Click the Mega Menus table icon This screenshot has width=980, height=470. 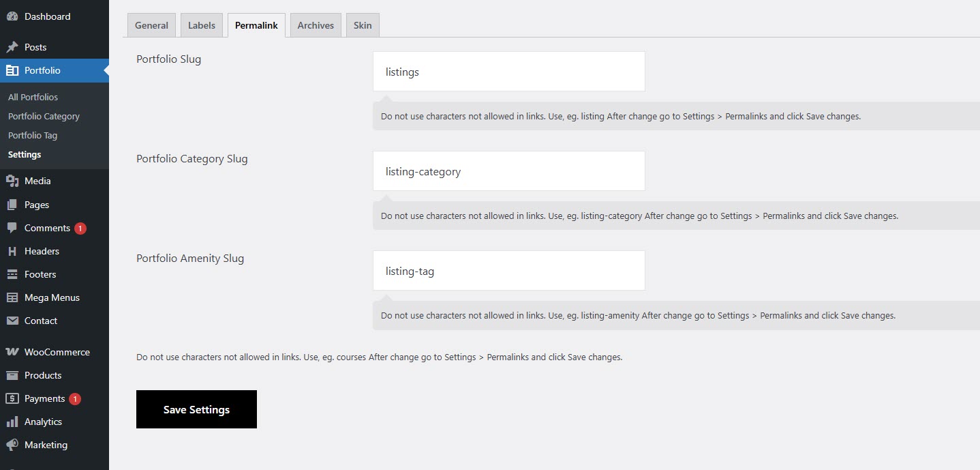coord(12,297)
